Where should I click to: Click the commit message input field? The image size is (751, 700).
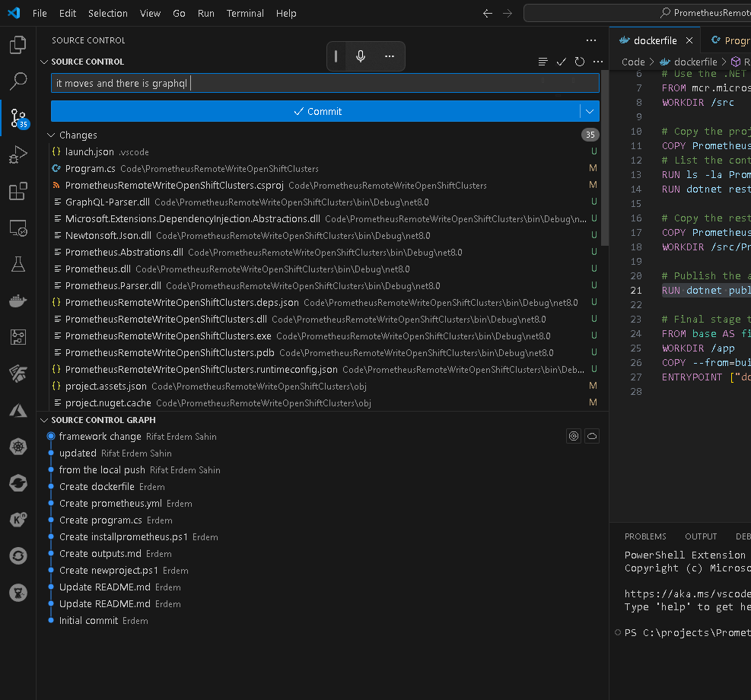pyautogui.click(x=325, y=83)
